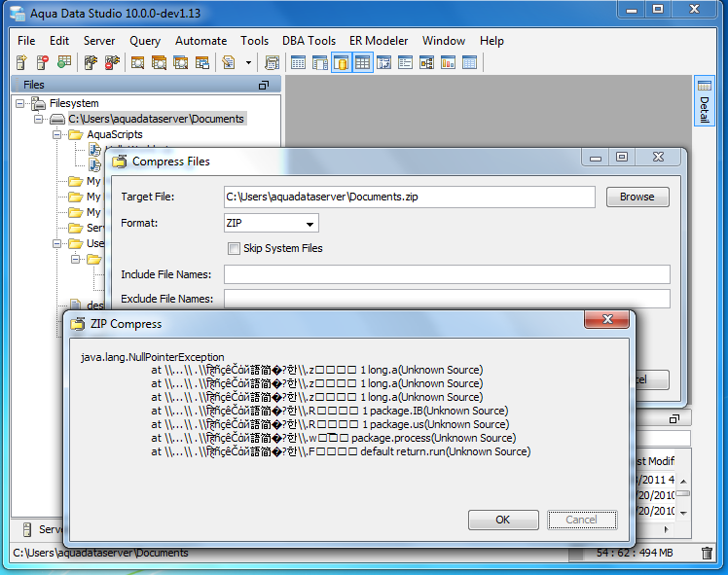Click the ER diagram toolbar icon
Image resolution: width=728 pixels, height=575 pixels.
[426, 62]
